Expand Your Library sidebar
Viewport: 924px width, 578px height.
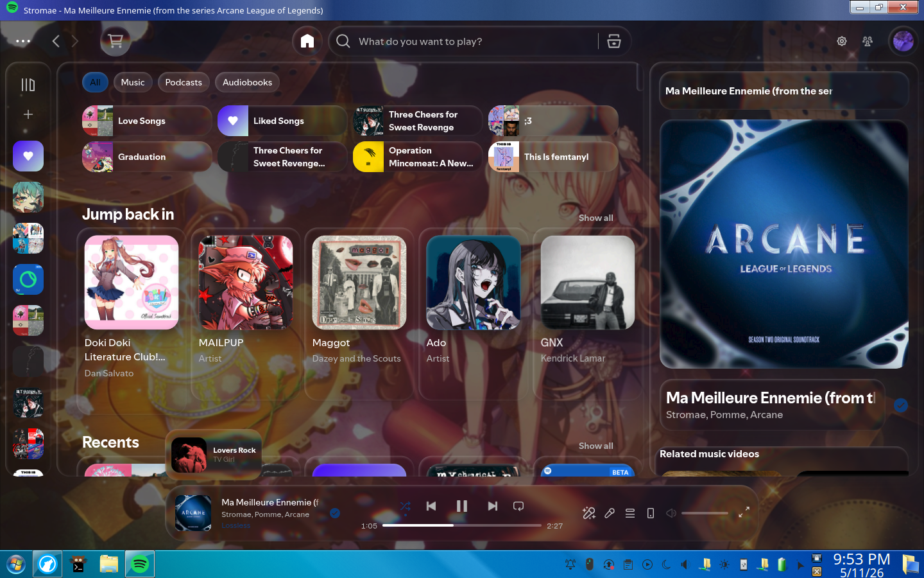28,85
